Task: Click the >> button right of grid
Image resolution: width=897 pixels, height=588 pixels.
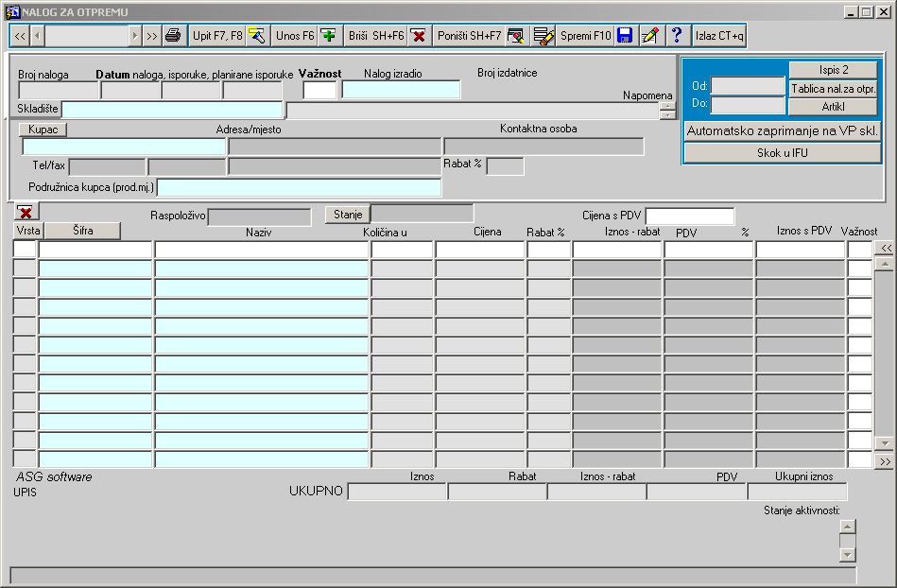Action: 886,461
